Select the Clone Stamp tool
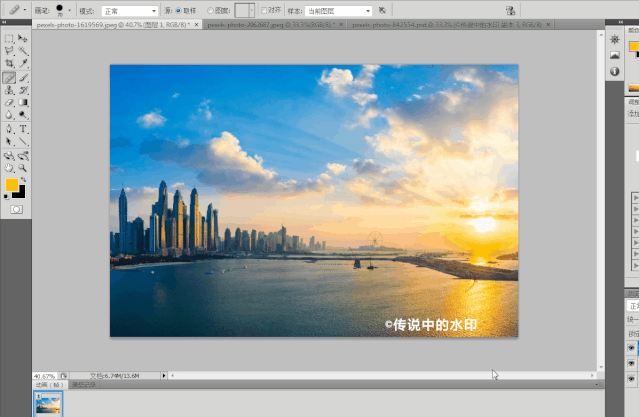 (x=9, y=90)
